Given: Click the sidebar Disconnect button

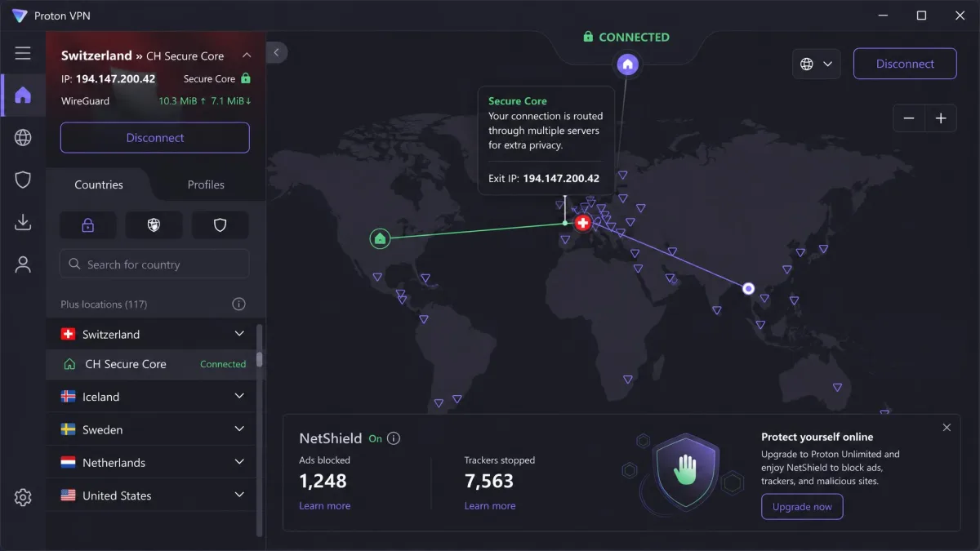Looking at the screenshot, I should [x=154, y=138].
